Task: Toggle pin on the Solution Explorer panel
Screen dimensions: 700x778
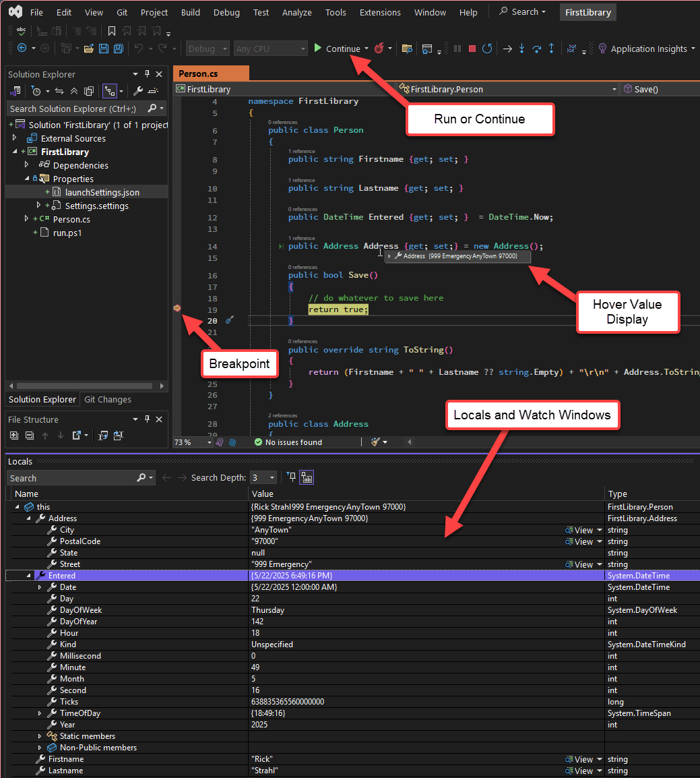Action: (147, 74)
